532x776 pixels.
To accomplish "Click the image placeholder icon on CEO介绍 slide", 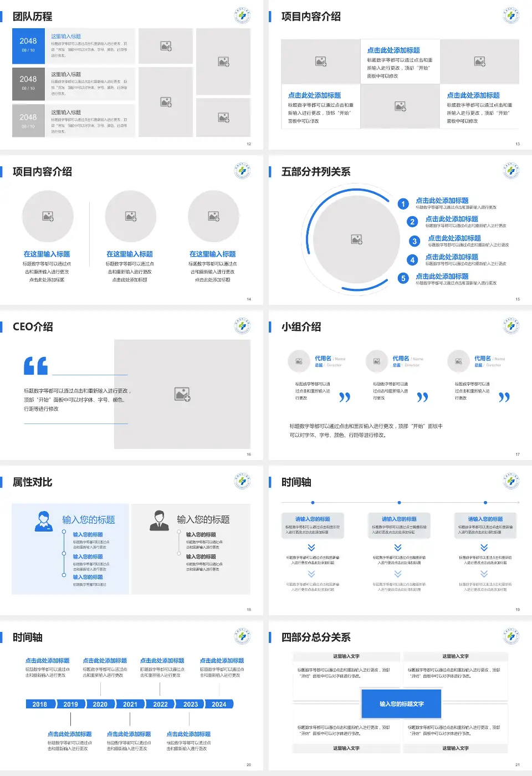I will coord(182,394).
